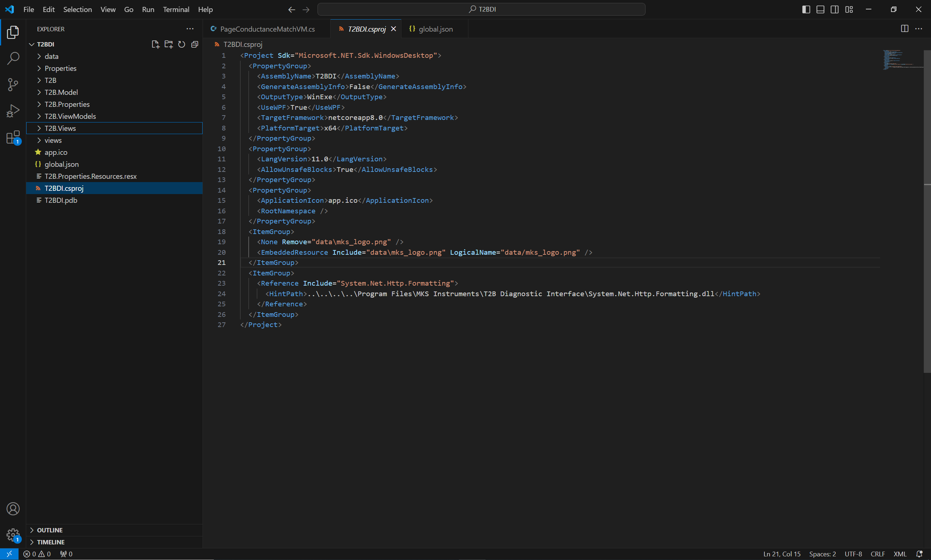Open Run and Debug view
This screenshot has height=560, width=931.
tap(13, 111)
